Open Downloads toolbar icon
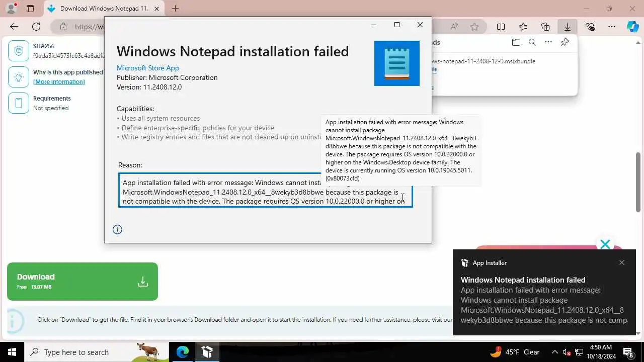The height and width of the screenshot is (362, 644). (x=568, y=27)
